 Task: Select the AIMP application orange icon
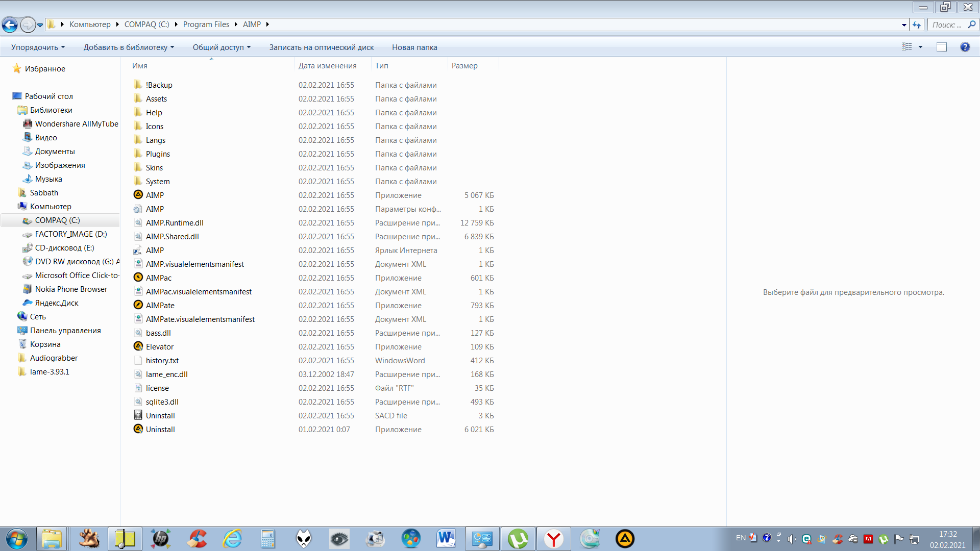pyautogui.click(x=138, y=194)
